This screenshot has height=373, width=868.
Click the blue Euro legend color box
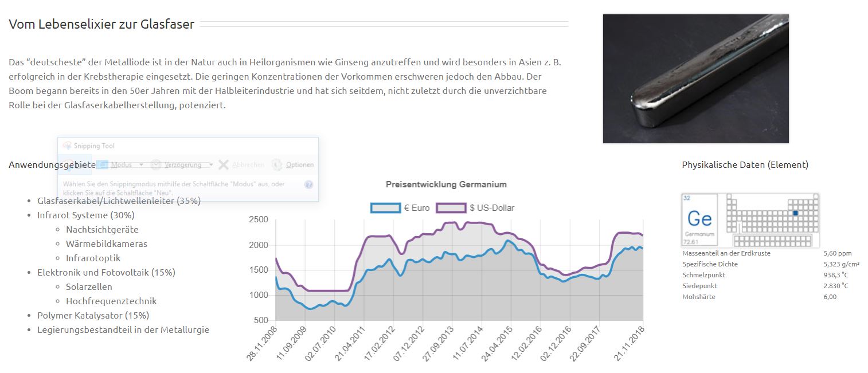click(385, 208)
